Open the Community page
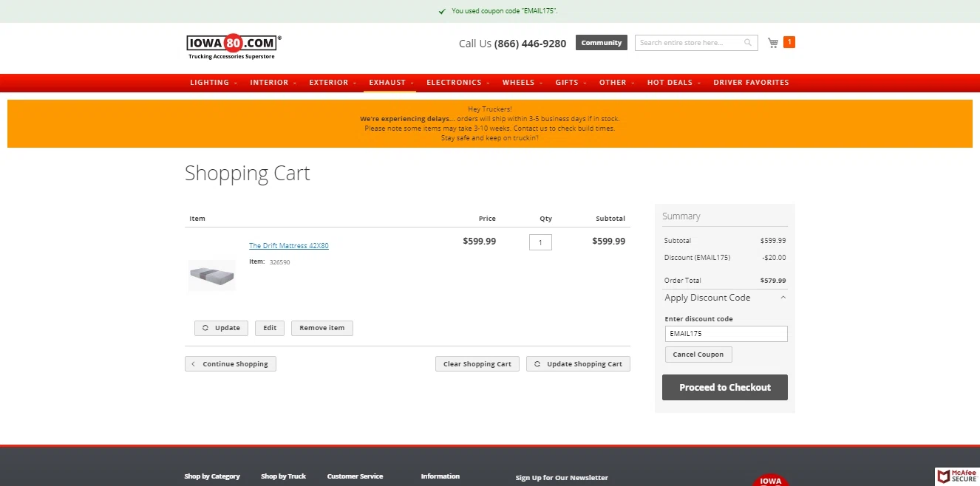 602,43
